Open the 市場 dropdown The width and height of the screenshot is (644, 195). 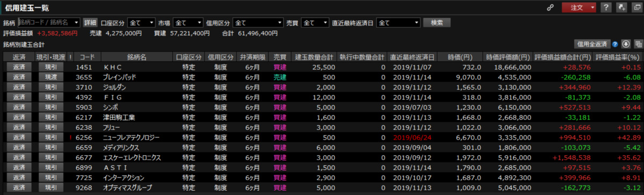187,23
